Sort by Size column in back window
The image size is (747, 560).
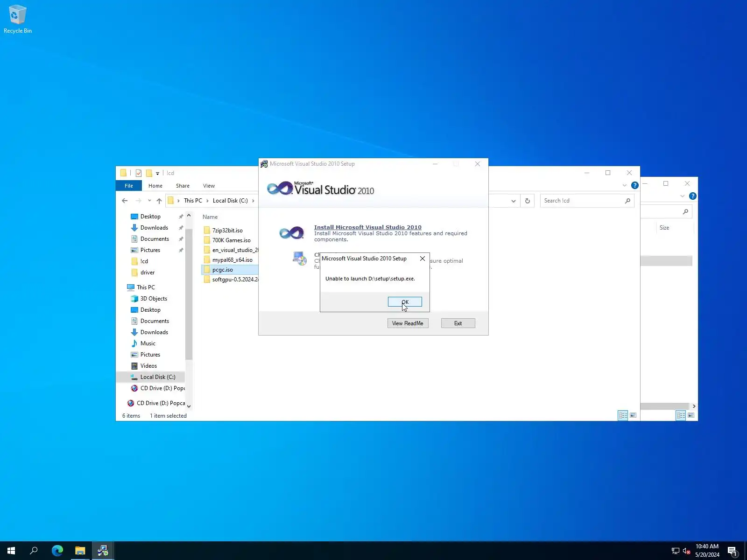tap(664, 228)
